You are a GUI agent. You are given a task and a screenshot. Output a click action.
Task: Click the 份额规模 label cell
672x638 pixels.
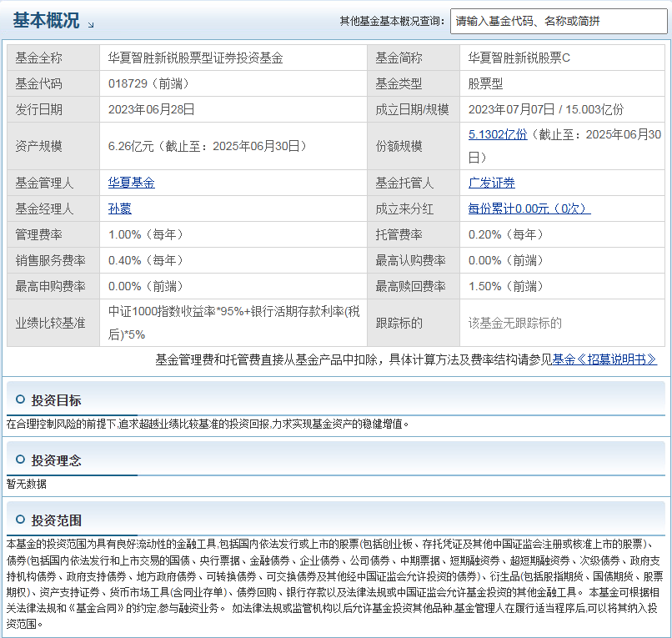pos(414,146)
